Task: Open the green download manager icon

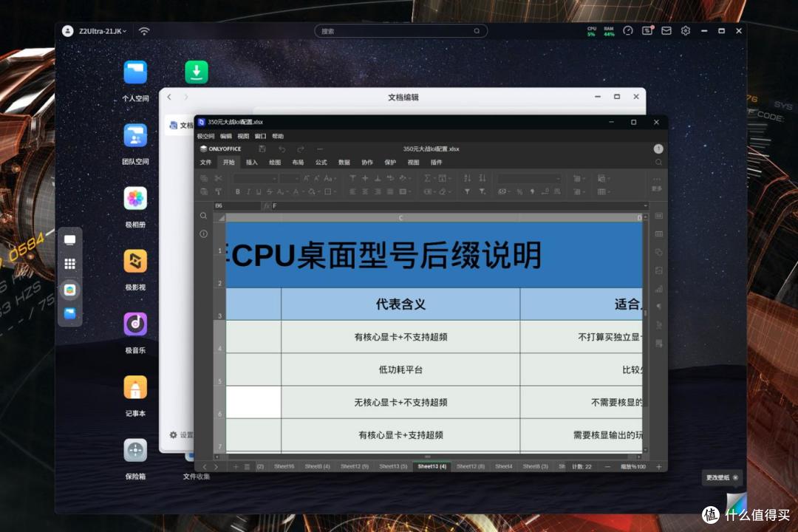Action: pyautogui.click(x=197, y=72)
